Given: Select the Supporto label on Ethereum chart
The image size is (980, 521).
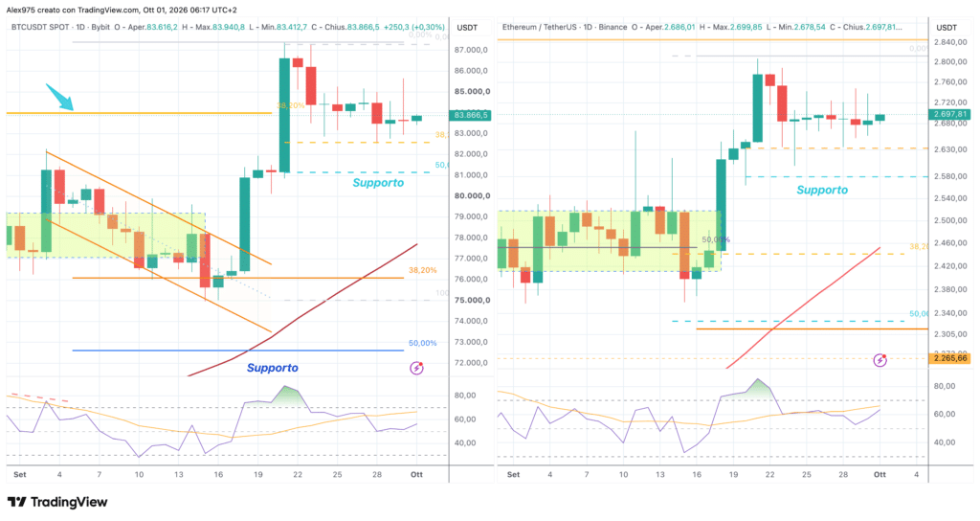Looking at the screenshot, I should (x=822, y=191).
